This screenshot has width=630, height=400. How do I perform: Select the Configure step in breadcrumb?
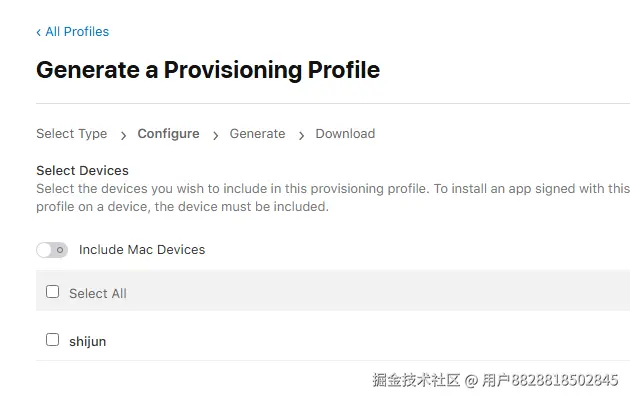(x=168, y=134)
